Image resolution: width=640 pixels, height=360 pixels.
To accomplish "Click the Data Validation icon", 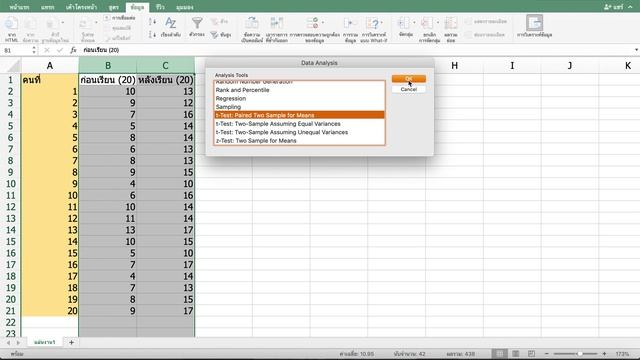I will pyautogui.click(x=312, y=23).
